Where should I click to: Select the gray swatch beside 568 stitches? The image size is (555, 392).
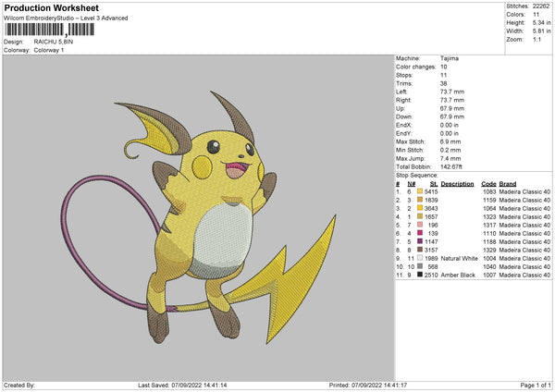(x=420, y=266)
